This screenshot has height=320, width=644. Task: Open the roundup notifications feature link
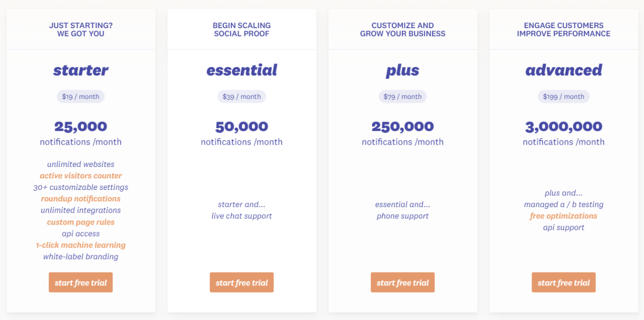coord(80,198)
